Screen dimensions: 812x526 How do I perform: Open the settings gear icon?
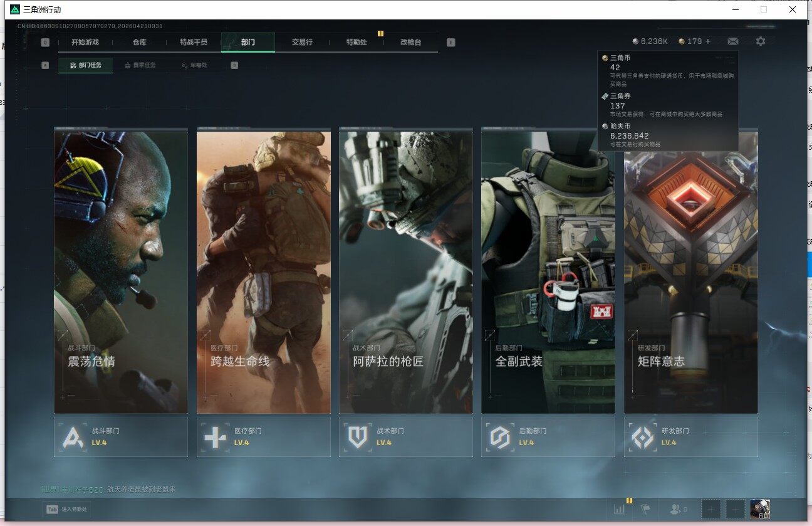761,41
